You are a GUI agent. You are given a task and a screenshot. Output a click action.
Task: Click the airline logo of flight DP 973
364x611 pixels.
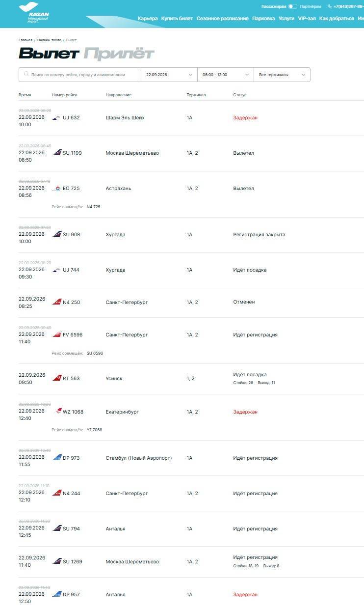57,458
